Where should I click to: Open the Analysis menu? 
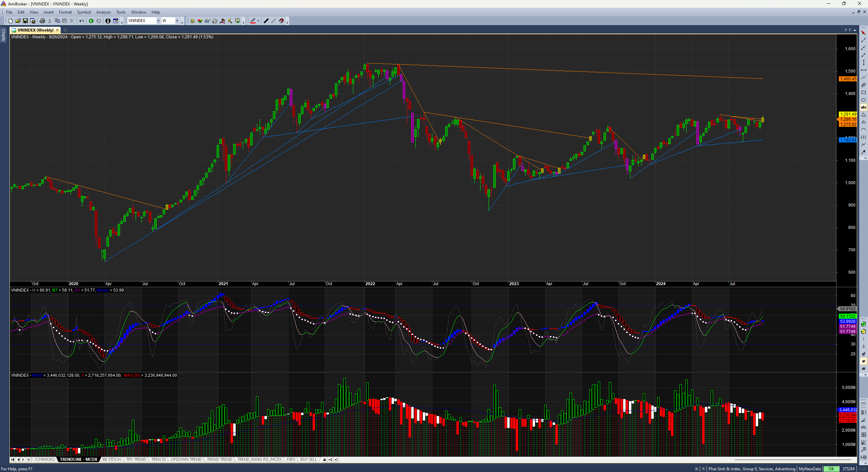(x=103, y=12)
